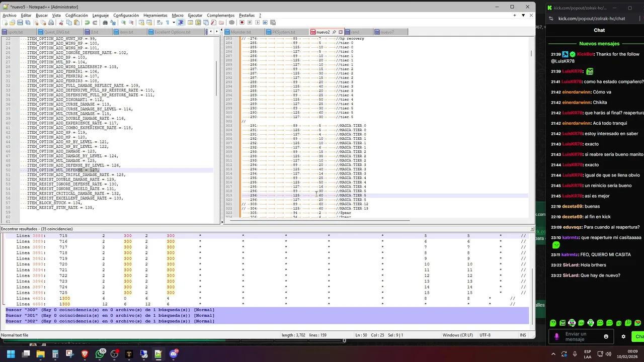This screenshot has width=644, height=362.
Task: Click the UTF-8 encoding in status bar
Action: coord(485,335)
